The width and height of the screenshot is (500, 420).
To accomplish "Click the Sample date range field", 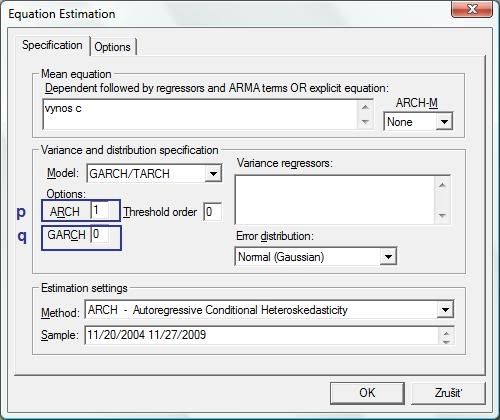I will tap(262, 335).
